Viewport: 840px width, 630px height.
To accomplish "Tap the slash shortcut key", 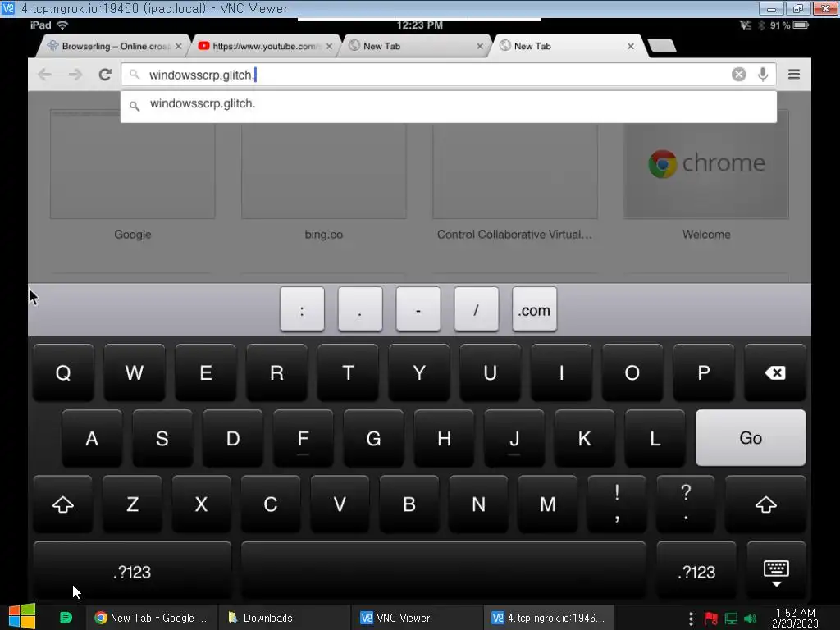I will (x=477, y=309).
